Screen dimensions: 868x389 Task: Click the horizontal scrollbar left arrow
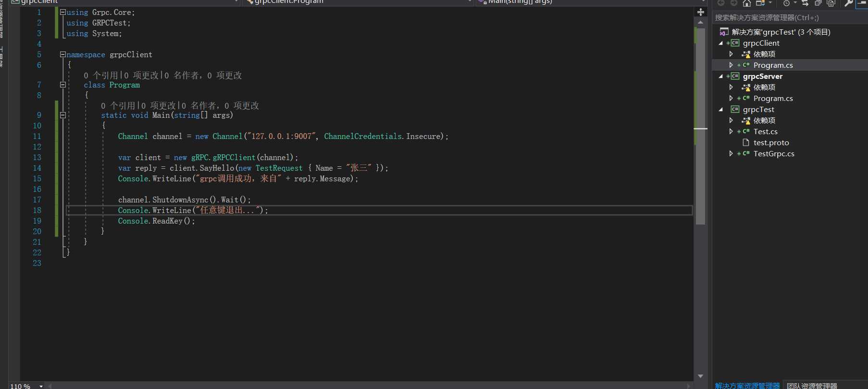(x=50, y=386)
